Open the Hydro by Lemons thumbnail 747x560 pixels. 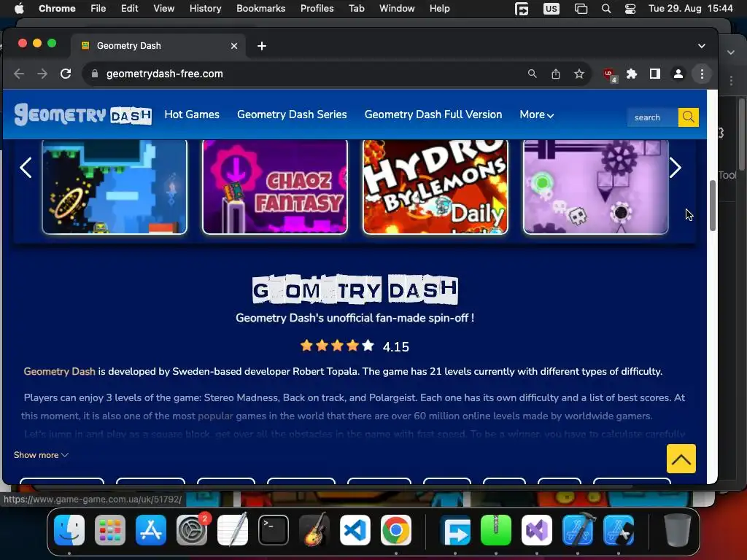(436, 186)
